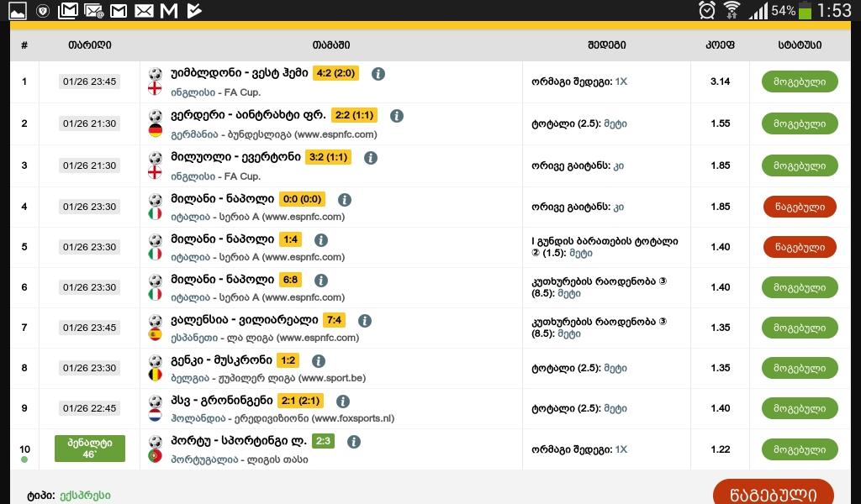Click odds value 1.55
This screenshot has height=504, width=861.
pos(720,123)
